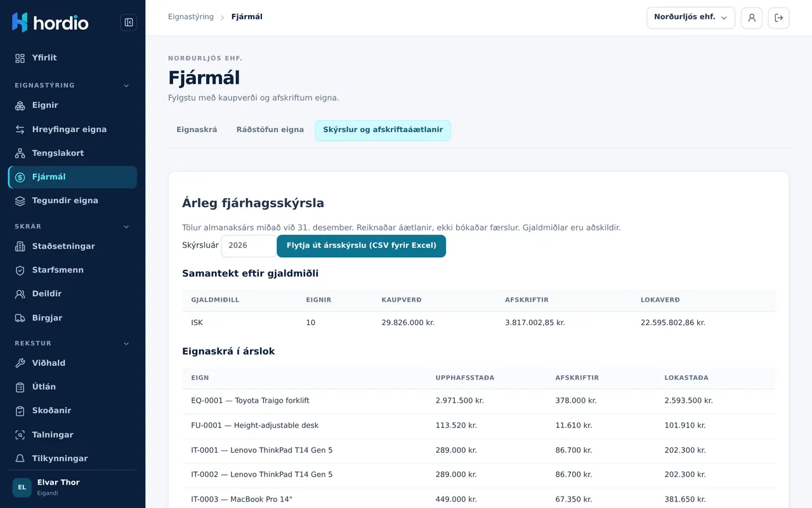Click Flytja út ársskýrslu export button

coord(362,246)
